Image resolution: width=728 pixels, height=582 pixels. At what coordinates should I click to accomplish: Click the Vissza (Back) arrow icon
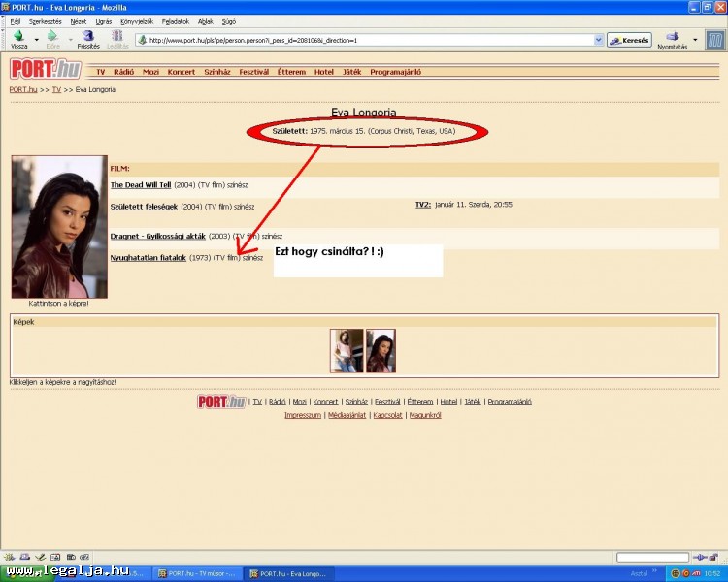tap(18, 36)
